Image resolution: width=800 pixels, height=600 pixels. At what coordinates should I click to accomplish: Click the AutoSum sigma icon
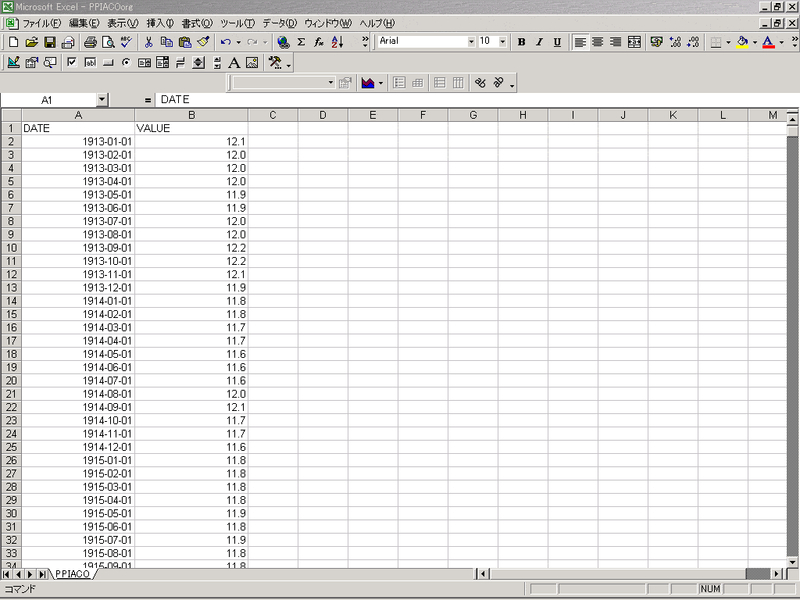click(301, 42)
